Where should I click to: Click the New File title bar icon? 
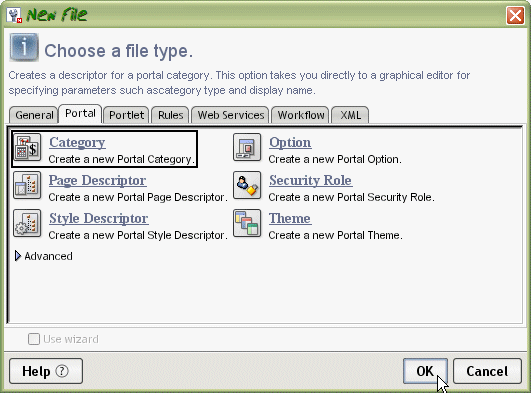[14, 15]
